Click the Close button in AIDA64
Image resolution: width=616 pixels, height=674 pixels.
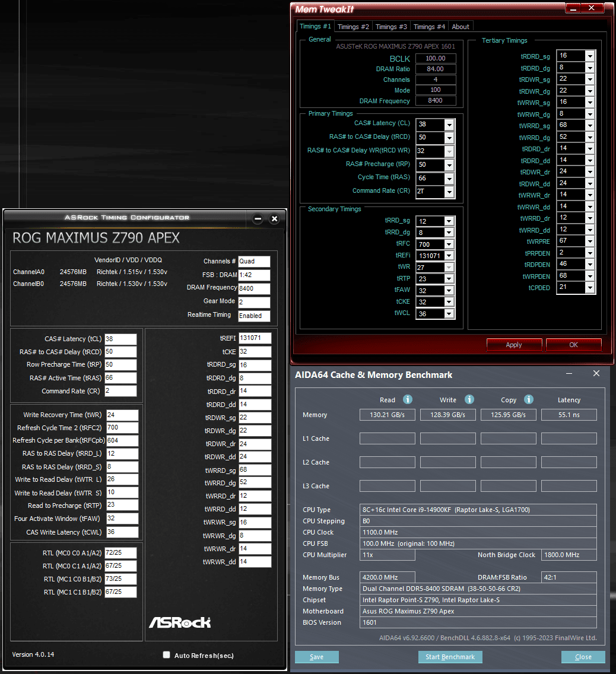[x=583, y=657]
